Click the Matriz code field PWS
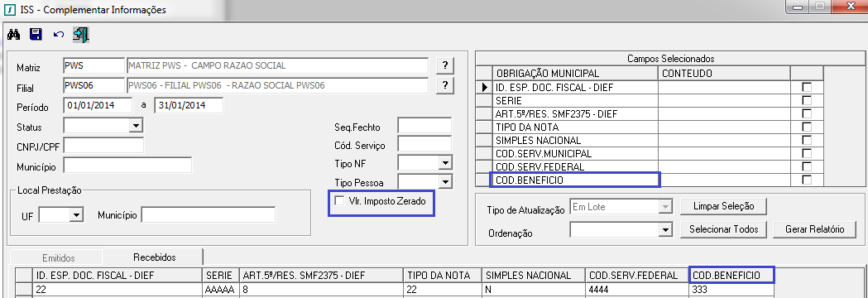868x298 pixels. point(94,65)
